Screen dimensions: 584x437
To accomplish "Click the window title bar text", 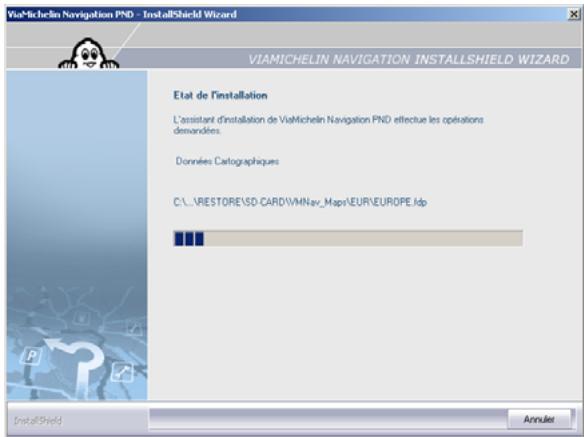I will (122, 15).
